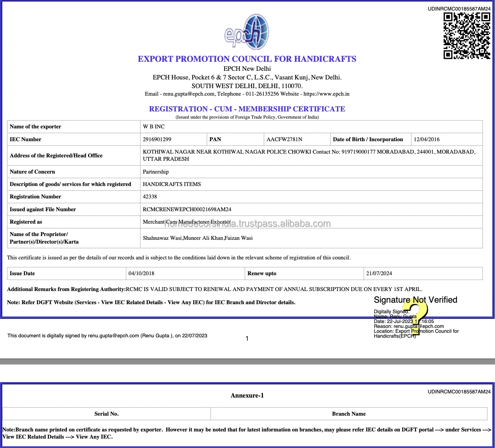Select file number RCMCRENEWEPCH00021698AM24
Viewport: 495px width, 448px height.
(187, 209)
